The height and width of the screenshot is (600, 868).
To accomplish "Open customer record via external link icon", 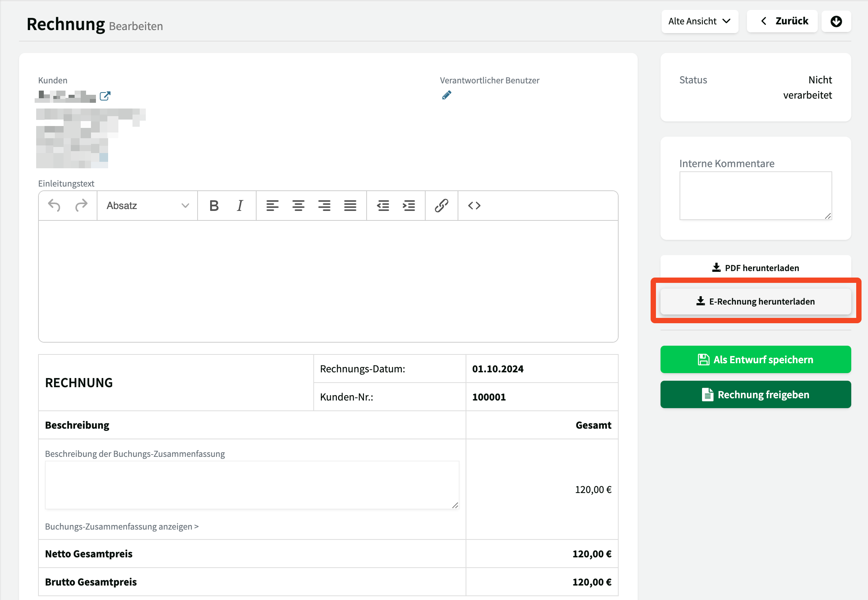I will click(105, 96).
